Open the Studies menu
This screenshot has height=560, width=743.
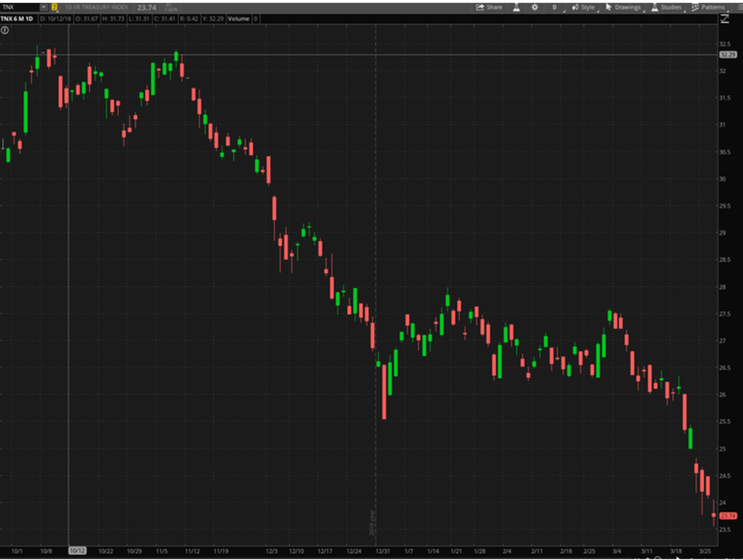click(665, 7)
